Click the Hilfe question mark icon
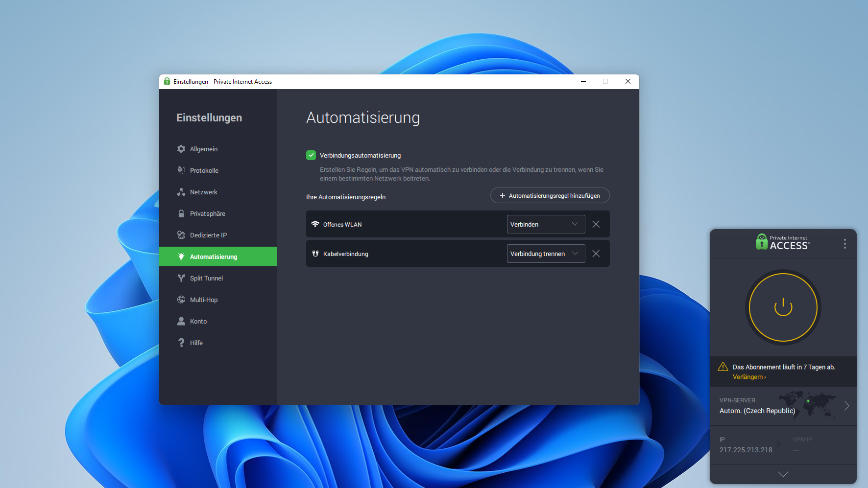Screen dimensions: 868x488 point(181,343)
